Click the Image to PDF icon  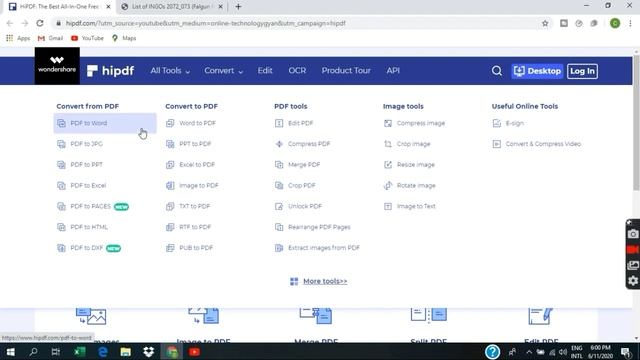click(170, 186)
